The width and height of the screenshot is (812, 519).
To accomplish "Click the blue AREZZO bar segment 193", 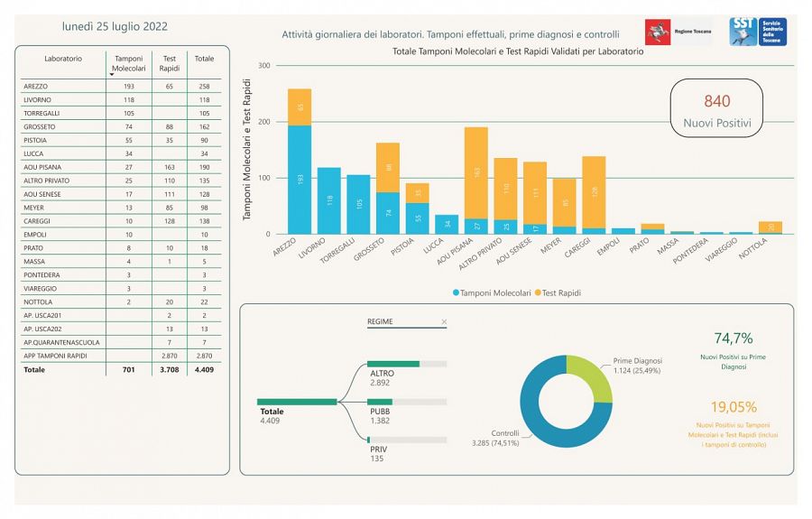I will point(300,180).
